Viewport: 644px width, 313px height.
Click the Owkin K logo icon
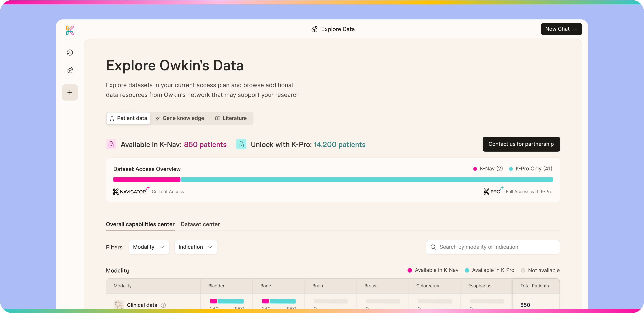70,30
